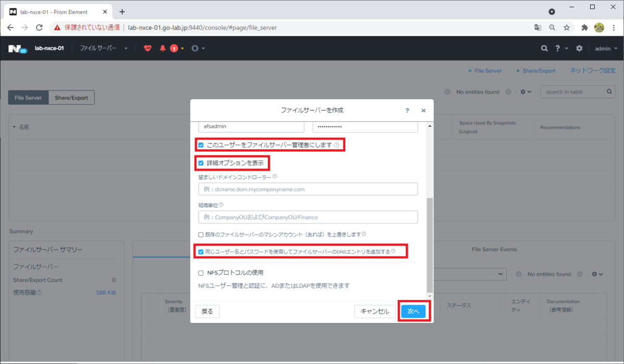
Task: Open the health dashboard heart icon
Action: 148,48
